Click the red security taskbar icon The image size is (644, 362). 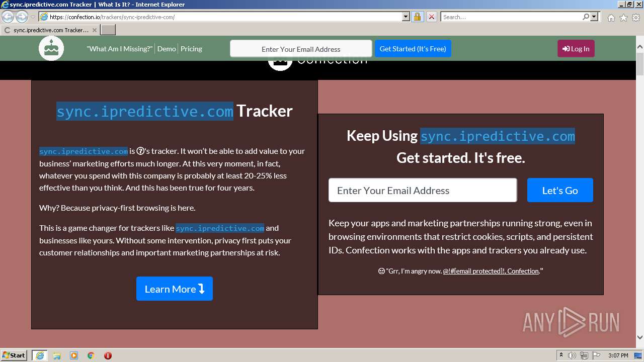[x=108, y=355]
